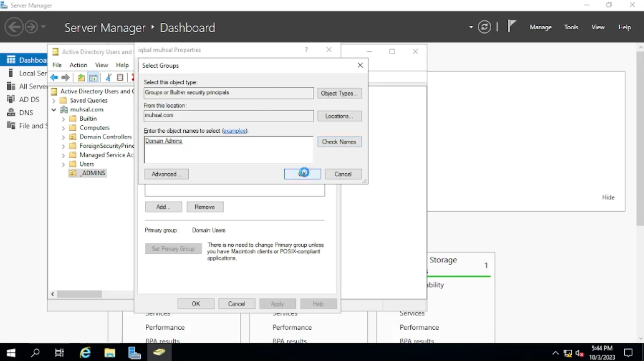Click the Advanced... button
The width and height of the screenshot is (644, 361).
coord(166,174)
